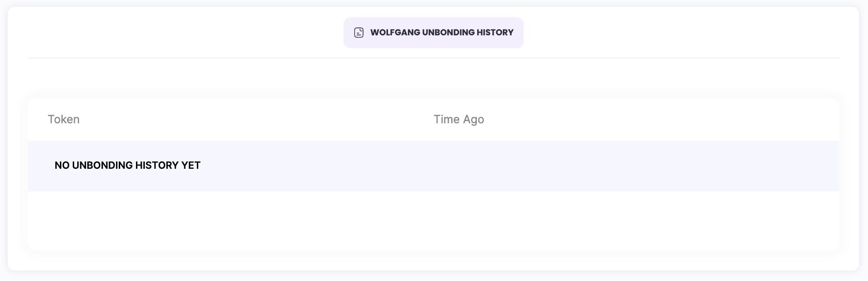Image resolution: width=868 pixels, height=281 pixels.
Task: Click the word Ago in the table header
Action: [x=474, y=119]
